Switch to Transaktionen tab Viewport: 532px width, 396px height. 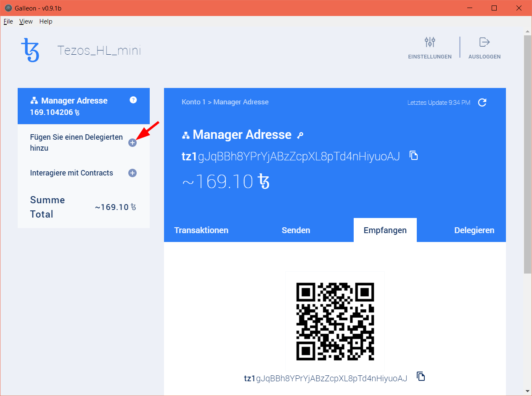point(201,230)
